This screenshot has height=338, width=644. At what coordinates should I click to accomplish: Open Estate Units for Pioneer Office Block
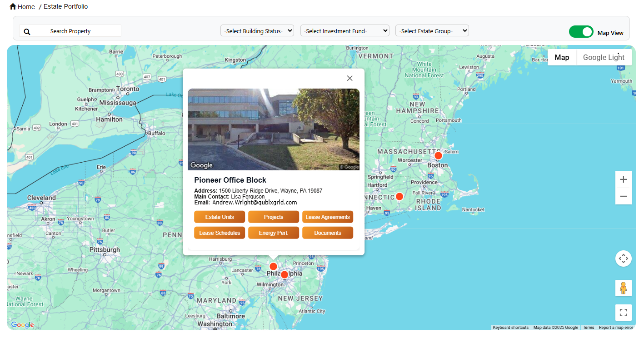220,217
